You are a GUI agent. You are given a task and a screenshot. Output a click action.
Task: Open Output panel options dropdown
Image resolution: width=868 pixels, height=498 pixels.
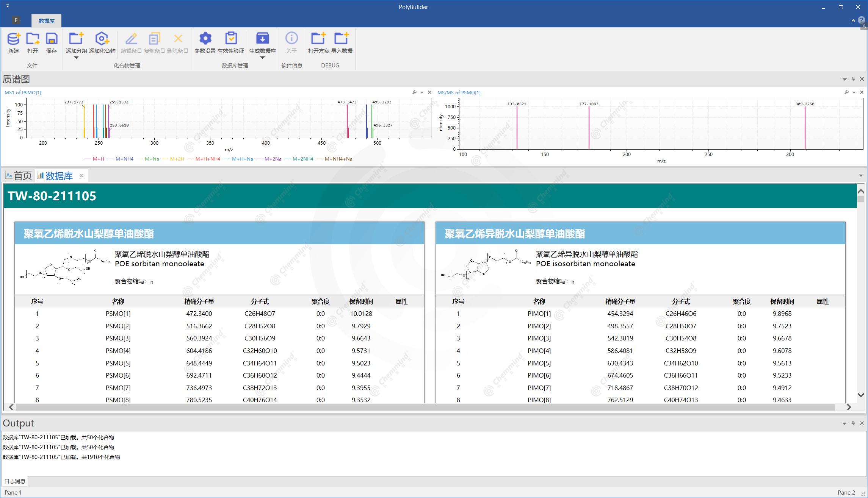point(844,424)
